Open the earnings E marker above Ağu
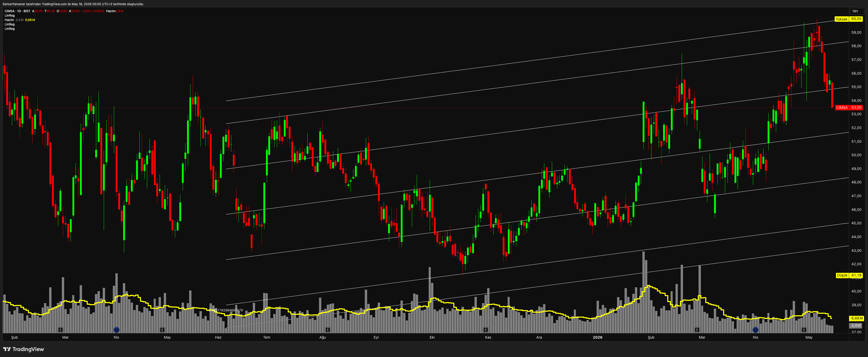Viewport: 868px width, 357px height. (328, 330)
